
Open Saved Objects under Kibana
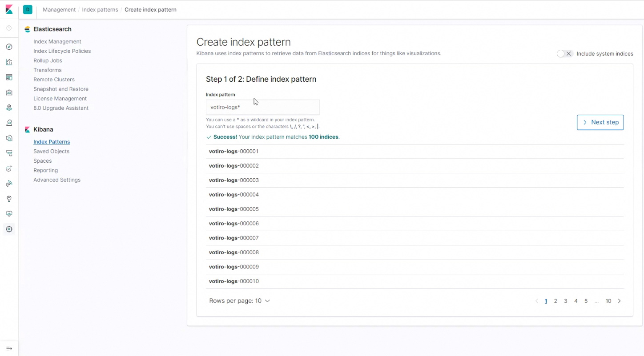click(51, 152)
